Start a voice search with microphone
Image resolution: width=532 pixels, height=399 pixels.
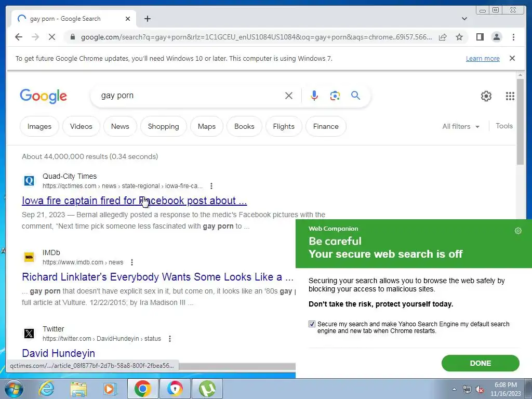click(314, 96)
